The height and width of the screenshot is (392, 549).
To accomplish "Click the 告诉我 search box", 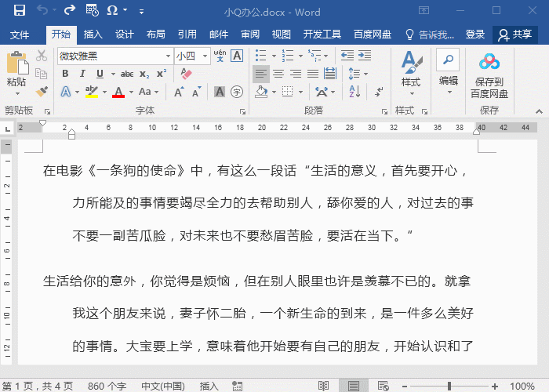I will [x=430, y=34].
